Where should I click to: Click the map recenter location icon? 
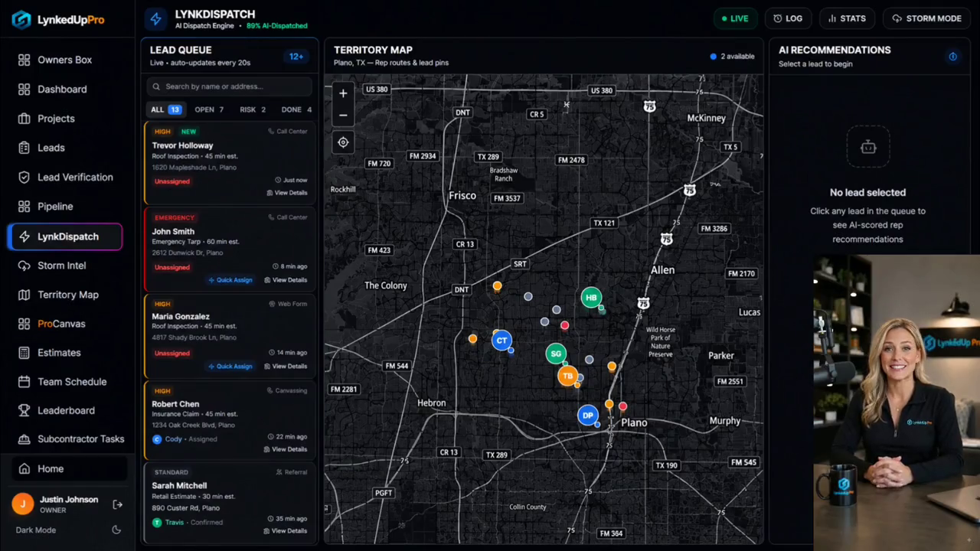point(343,142)
